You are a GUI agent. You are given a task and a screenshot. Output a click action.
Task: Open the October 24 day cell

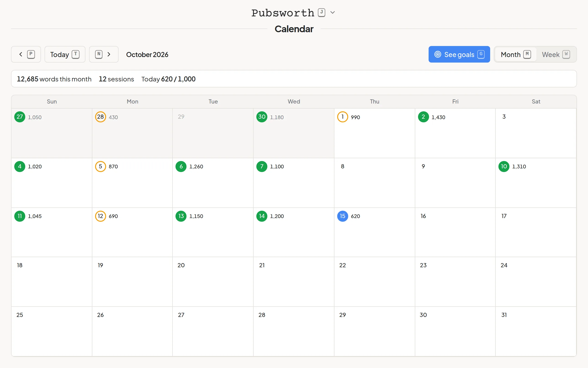pos(536,282)
